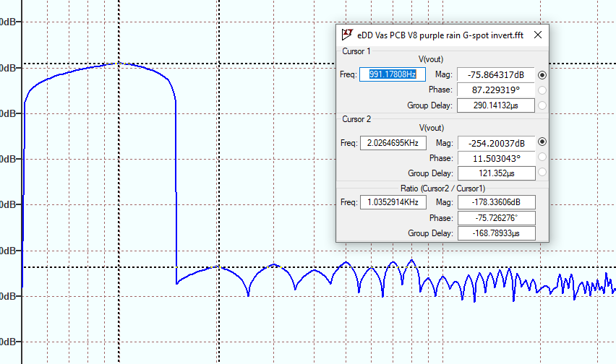Click Cursor 1 Group Delay 290.14132µs field
The image size is (616, 364).
496,105
